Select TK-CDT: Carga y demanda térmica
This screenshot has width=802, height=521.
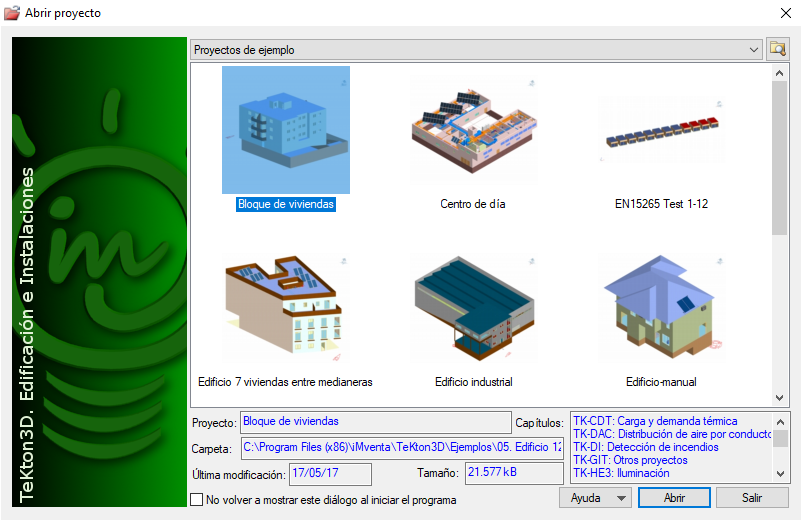pyautogui.click(x=655, y=421)
